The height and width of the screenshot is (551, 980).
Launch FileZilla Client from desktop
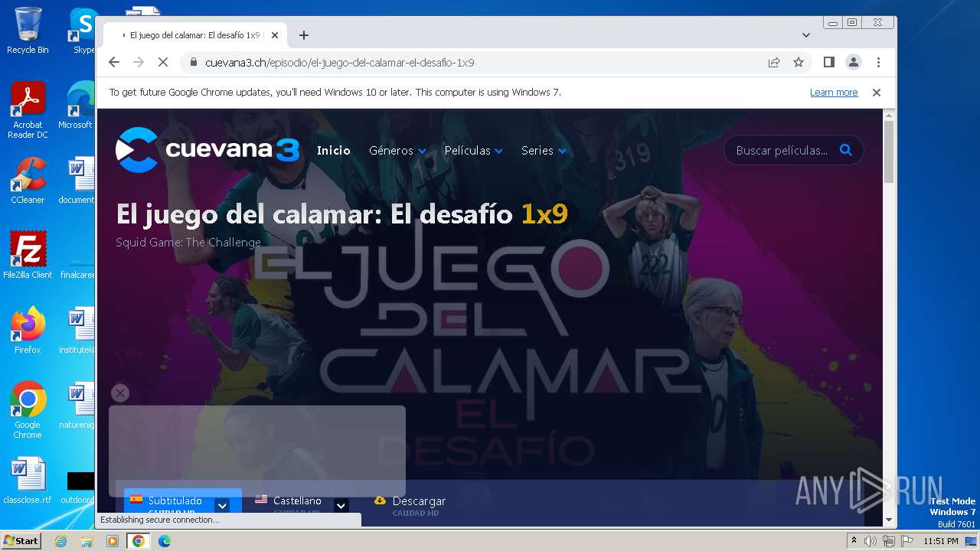28,255
